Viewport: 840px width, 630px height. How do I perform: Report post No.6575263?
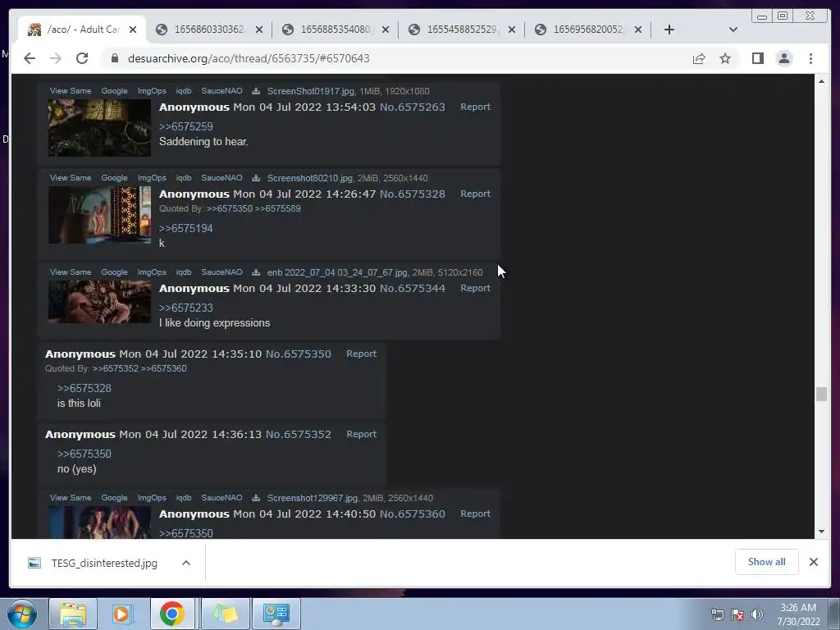[x=475, y=107]
